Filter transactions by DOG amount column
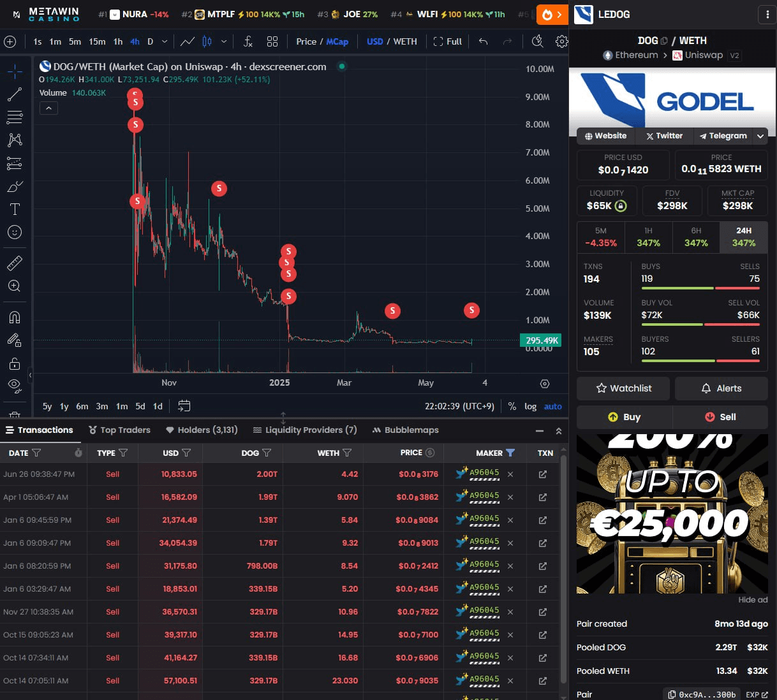Image resolution: width=777 pixels, height=700 pixels. click(x=267, y=453)
